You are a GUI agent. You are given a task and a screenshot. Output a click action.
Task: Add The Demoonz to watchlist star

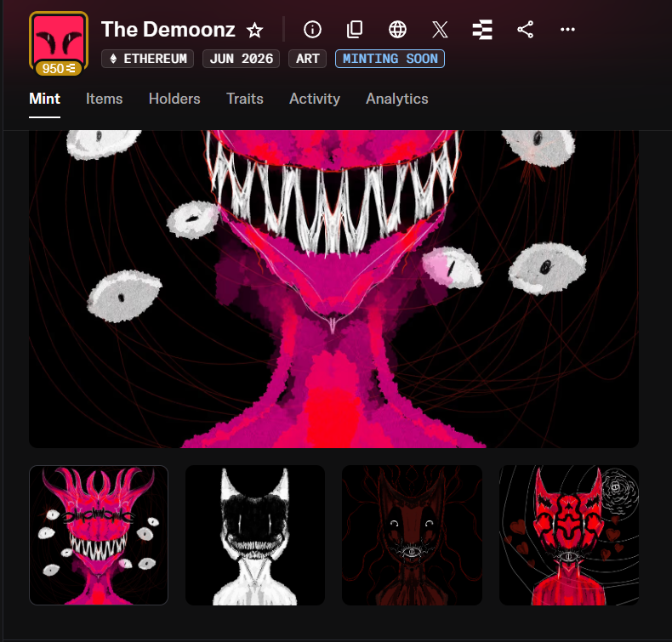click(x=254, y=30)
